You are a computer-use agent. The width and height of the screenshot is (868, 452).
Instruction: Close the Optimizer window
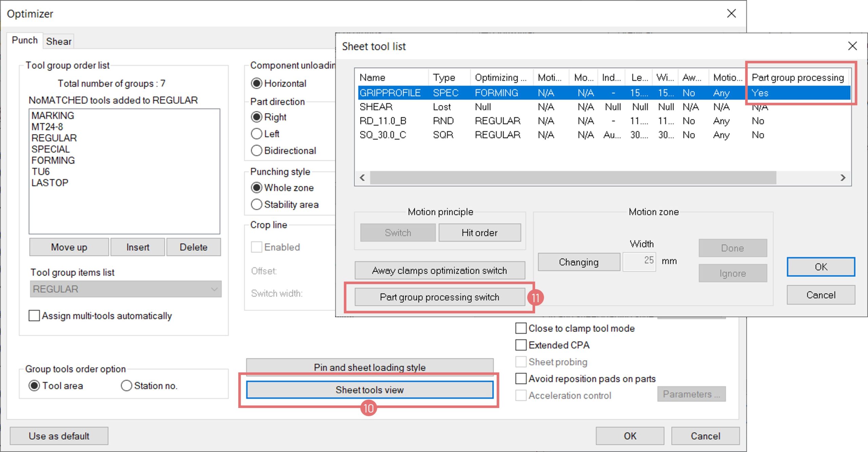tap(731, 14)
